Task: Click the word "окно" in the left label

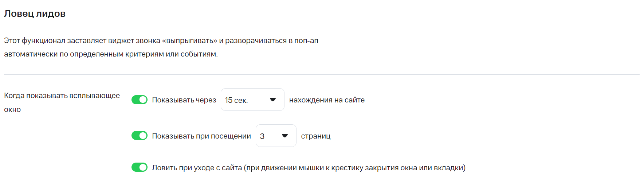Action: (x=12, y=109)
